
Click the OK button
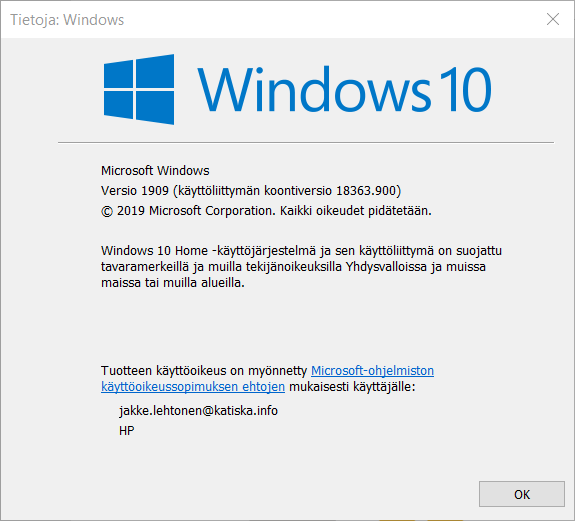pos(521,494)
